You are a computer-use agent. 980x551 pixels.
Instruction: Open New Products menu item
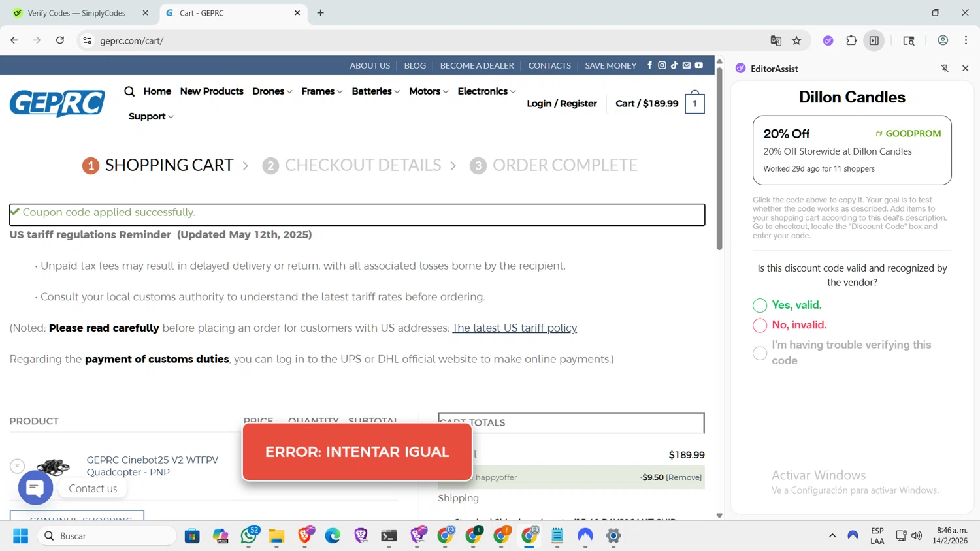coord(212,91)
